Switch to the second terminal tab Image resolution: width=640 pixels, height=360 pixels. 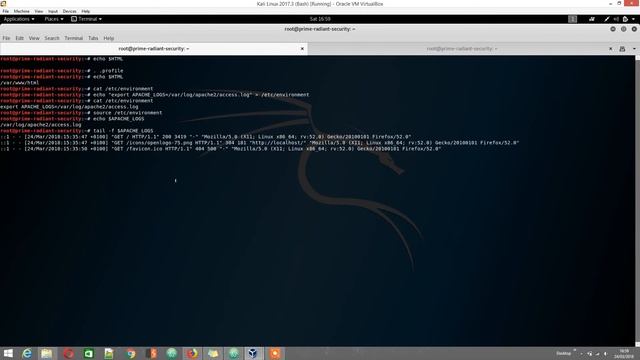(462, 49)
